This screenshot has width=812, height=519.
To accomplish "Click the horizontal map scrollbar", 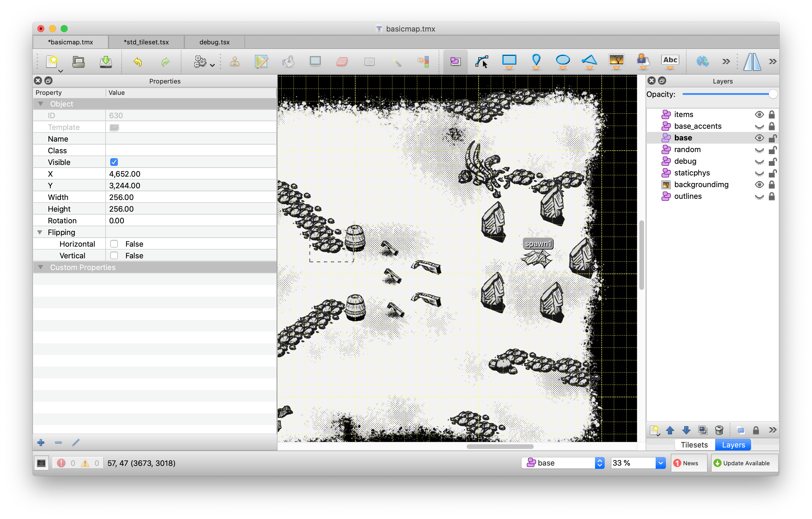I will 500,446.
